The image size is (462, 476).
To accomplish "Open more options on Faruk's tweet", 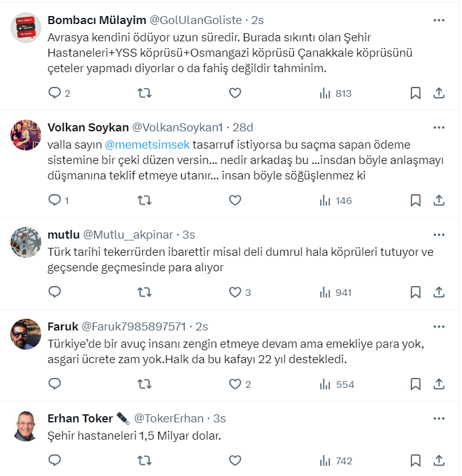I will coord(439,326).
